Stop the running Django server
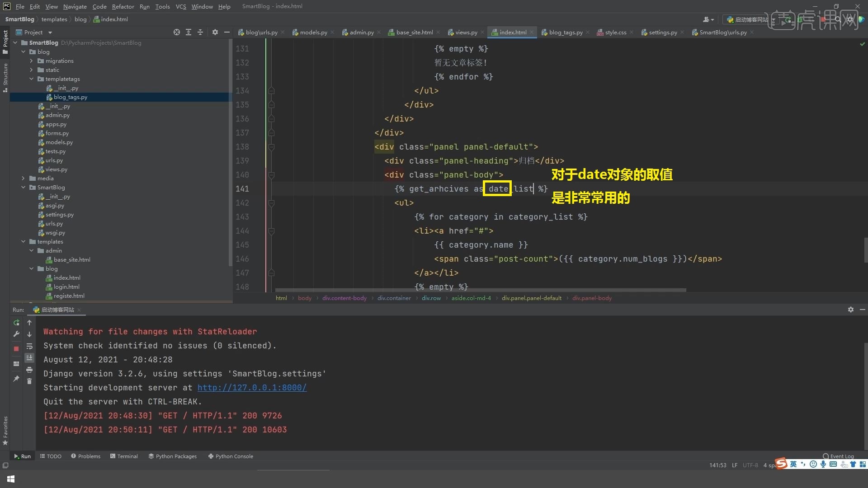 [16, 348]
